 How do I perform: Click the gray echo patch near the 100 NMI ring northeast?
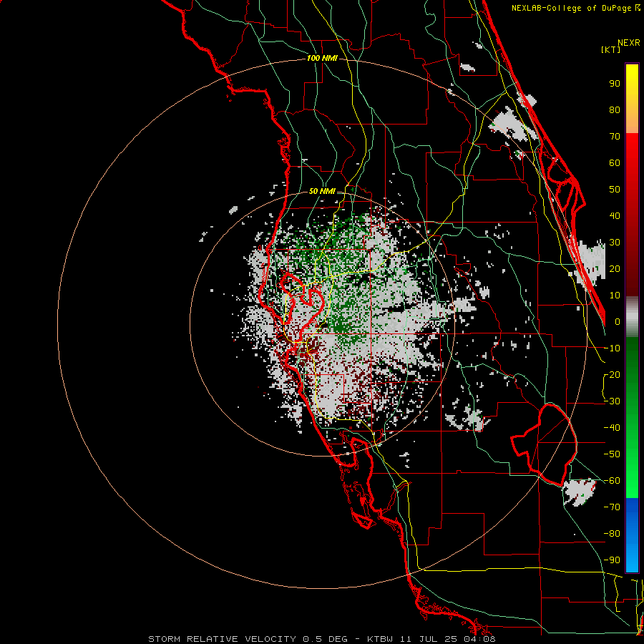(x=512, y=123)
